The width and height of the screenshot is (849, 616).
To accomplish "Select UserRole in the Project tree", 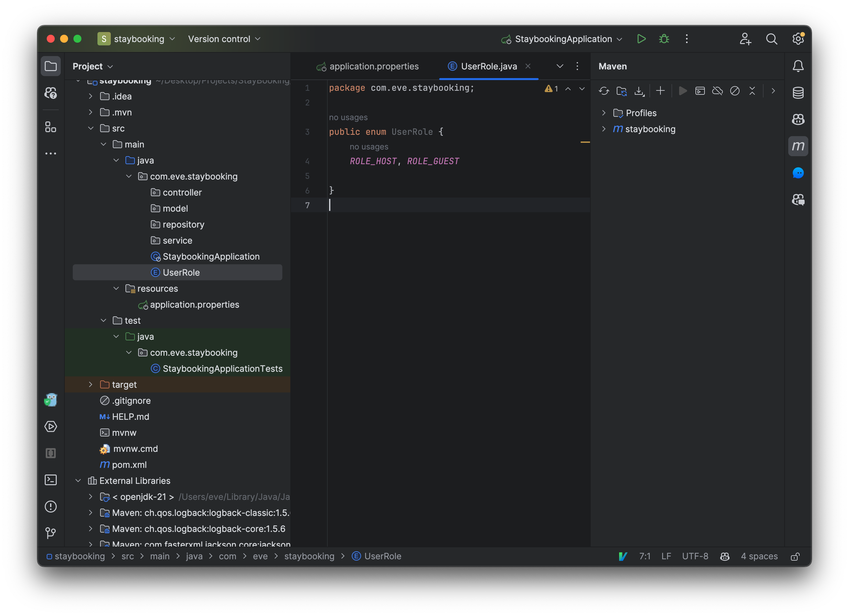I will click(x=181, y=272).
